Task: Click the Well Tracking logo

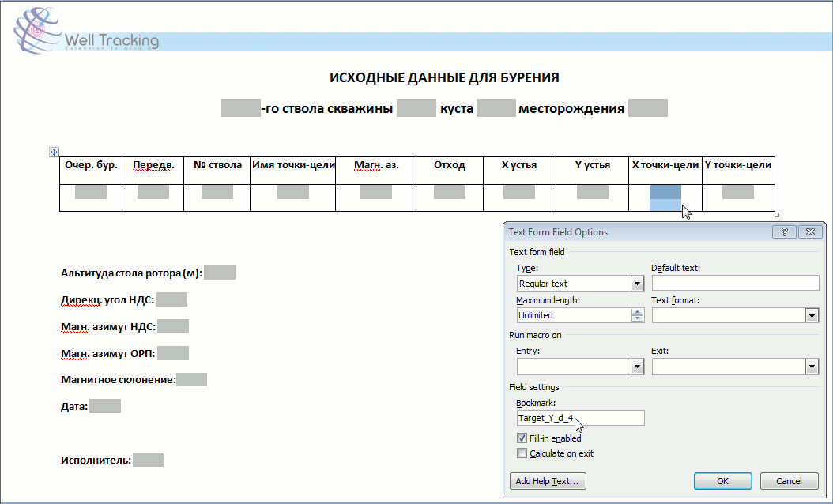Action: [x=87, y=33]
